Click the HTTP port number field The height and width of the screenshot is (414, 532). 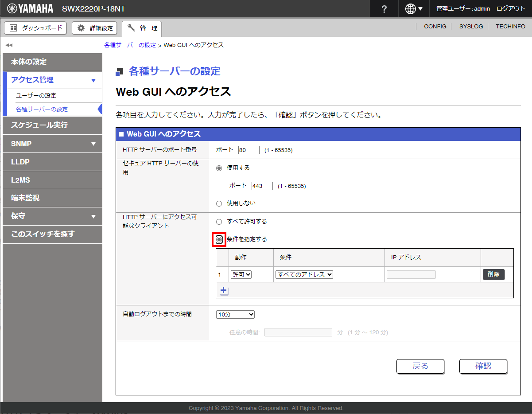pyautogui.click(x=249, y=150)
